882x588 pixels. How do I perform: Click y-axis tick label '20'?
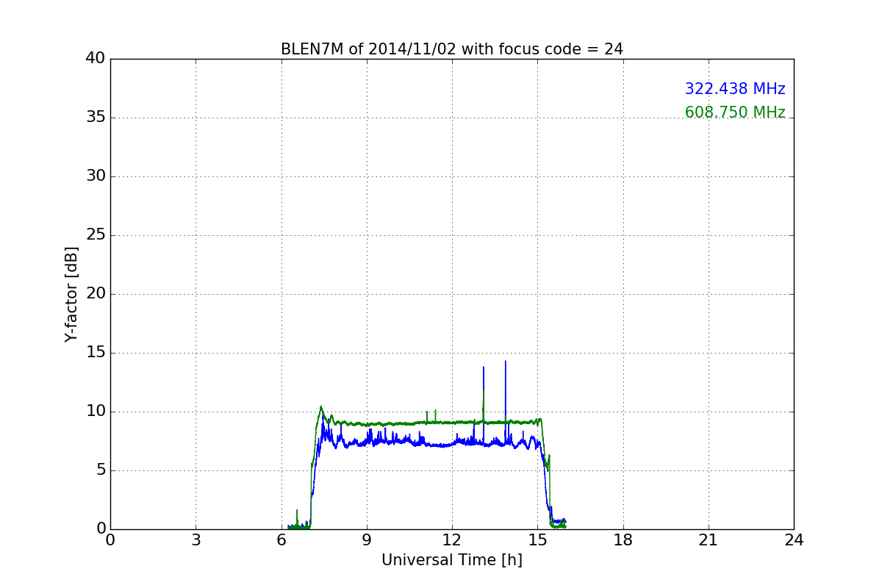96,294
